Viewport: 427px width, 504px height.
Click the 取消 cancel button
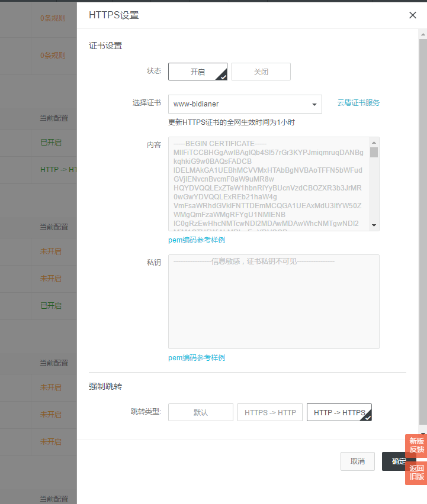click(x=357, y=461)
